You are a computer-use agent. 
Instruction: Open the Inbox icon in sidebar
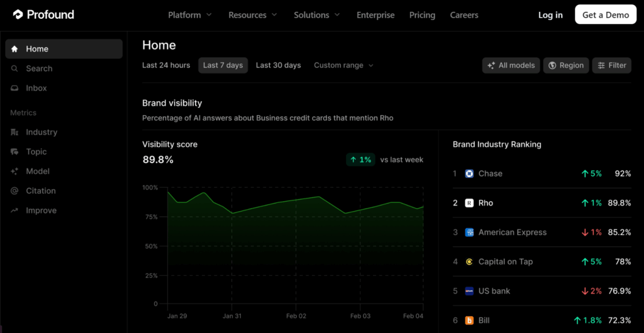point(14,89)
